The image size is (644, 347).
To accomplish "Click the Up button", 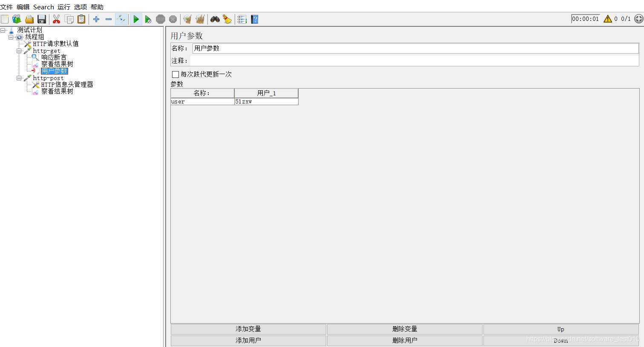I will coord(561,329).
